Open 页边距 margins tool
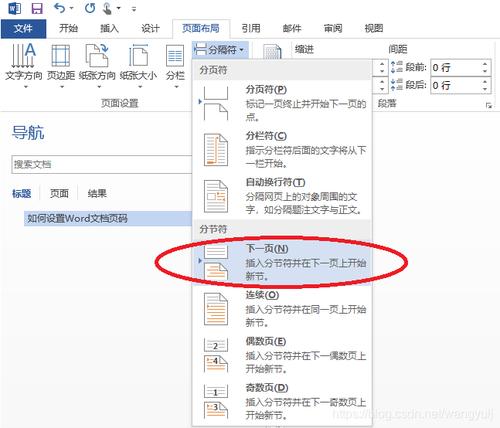 pyautogui.click(x=61, y=62)
